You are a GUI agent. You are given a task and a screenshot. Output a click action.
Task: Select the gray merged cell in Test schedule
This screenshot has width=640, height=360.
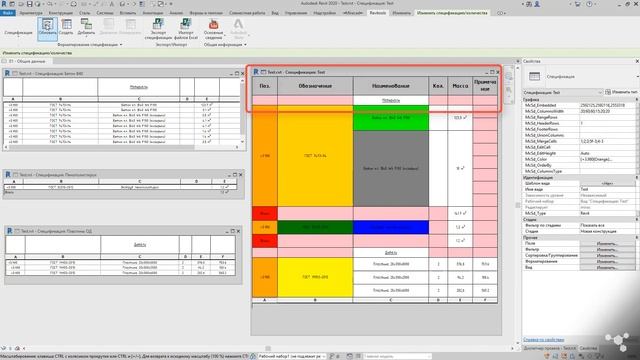391,168
